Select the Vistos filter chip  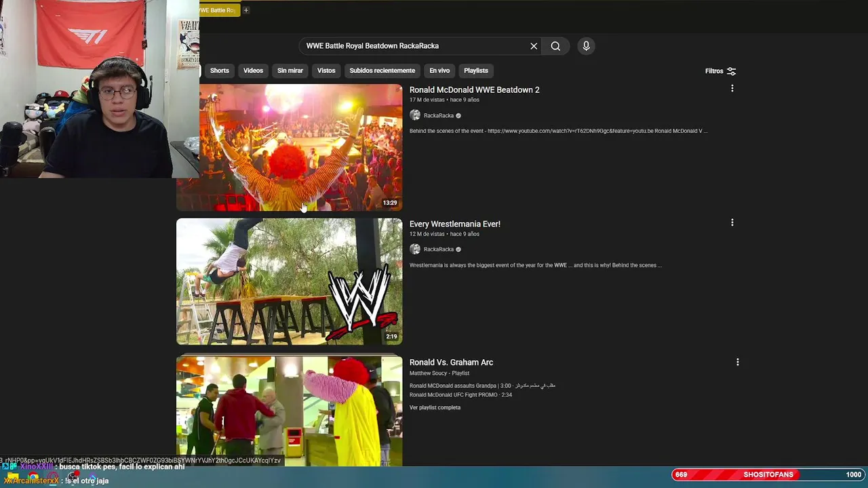pos(326,70)
